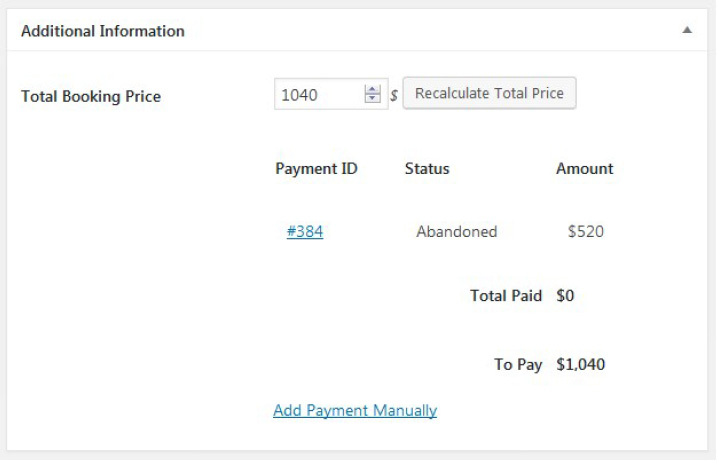
Task: Click the dollar symbol beside price field
Action: [394, 96]
